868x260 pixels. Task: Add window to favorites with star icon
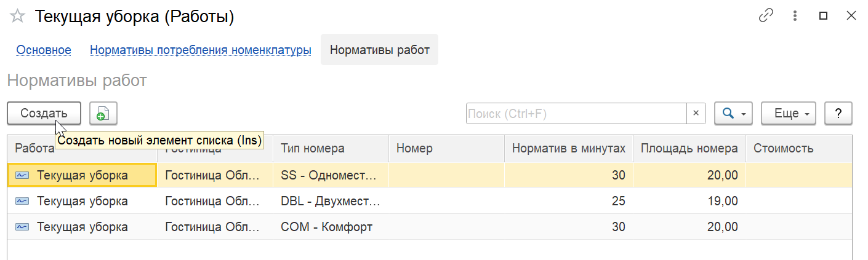click(18, 17)
